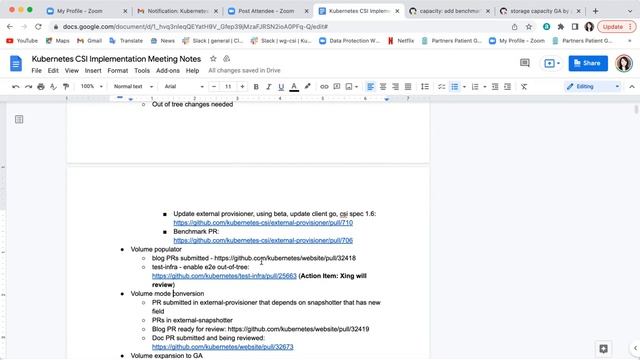Click the Chrome Update button
This screenshot has height=360, width=640.
pyautogui.click(x=616, y=27)
